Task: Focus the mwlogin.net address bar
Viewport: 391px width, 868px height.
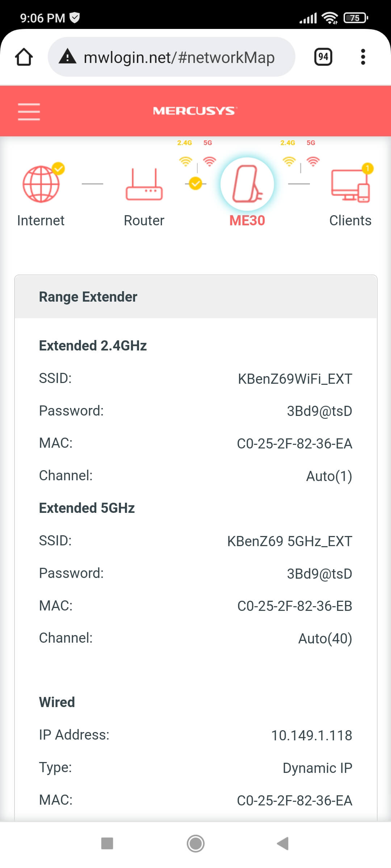Action: click(172, 57)
